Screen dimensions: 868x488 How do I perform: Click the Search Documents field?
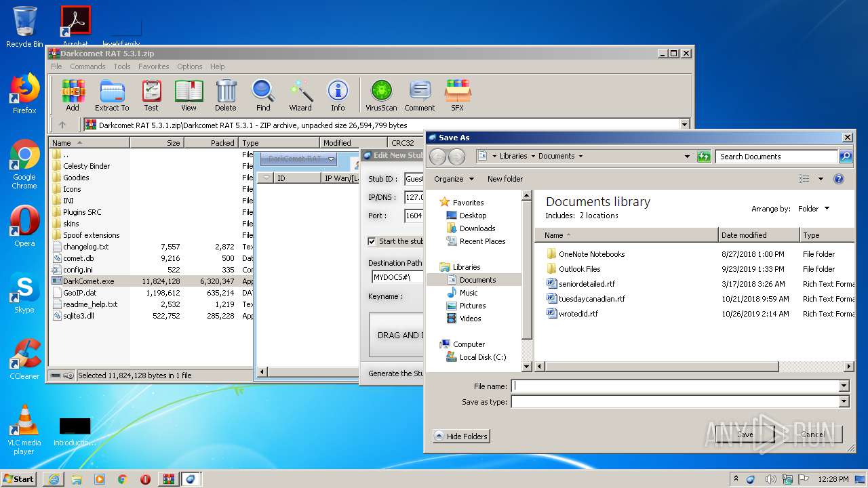point(776,157)
